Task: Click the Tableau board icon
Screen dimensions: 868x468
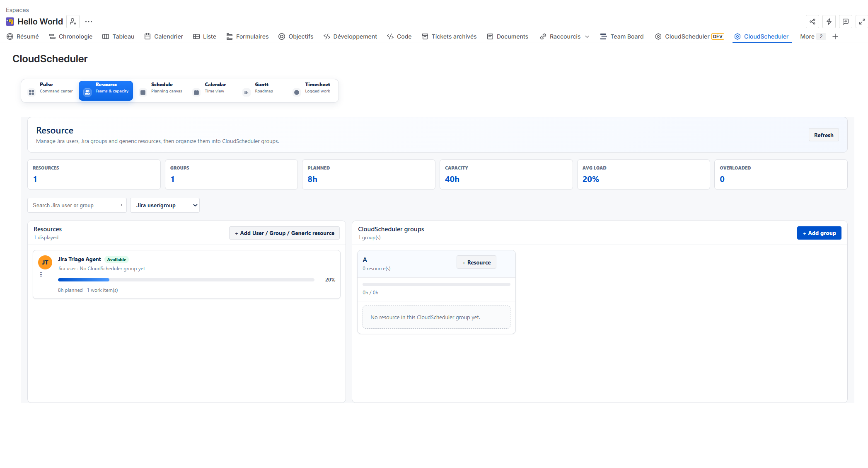Action: click(x=106, y=36)
